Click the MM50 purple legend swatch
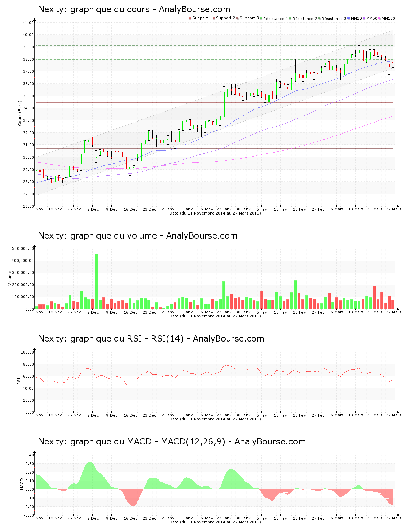The image size is (412, 532). tap(365, 18)
